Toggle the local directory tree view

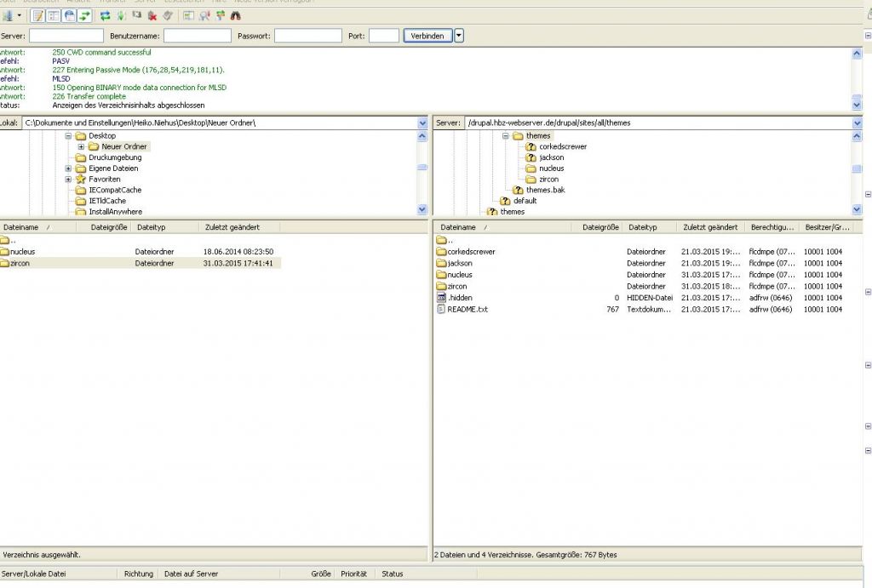[x=54, y=15]
